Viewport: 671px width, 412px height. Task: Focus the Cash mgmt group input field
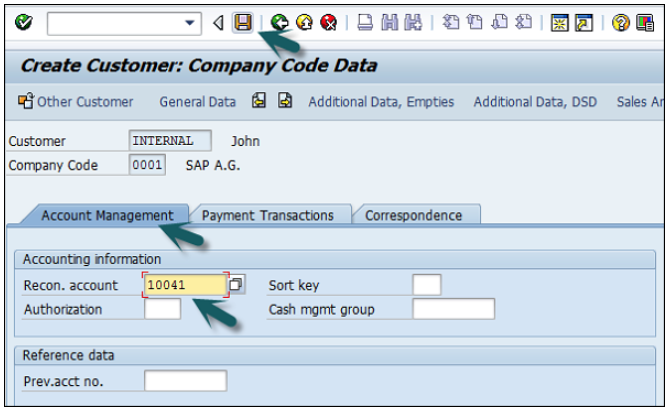coord(453,309)
